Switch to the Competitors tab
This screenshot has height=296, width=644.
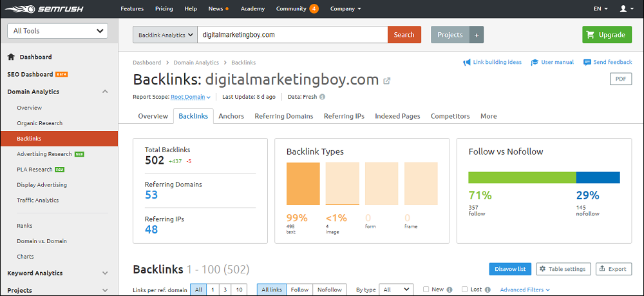click(450, 116)
